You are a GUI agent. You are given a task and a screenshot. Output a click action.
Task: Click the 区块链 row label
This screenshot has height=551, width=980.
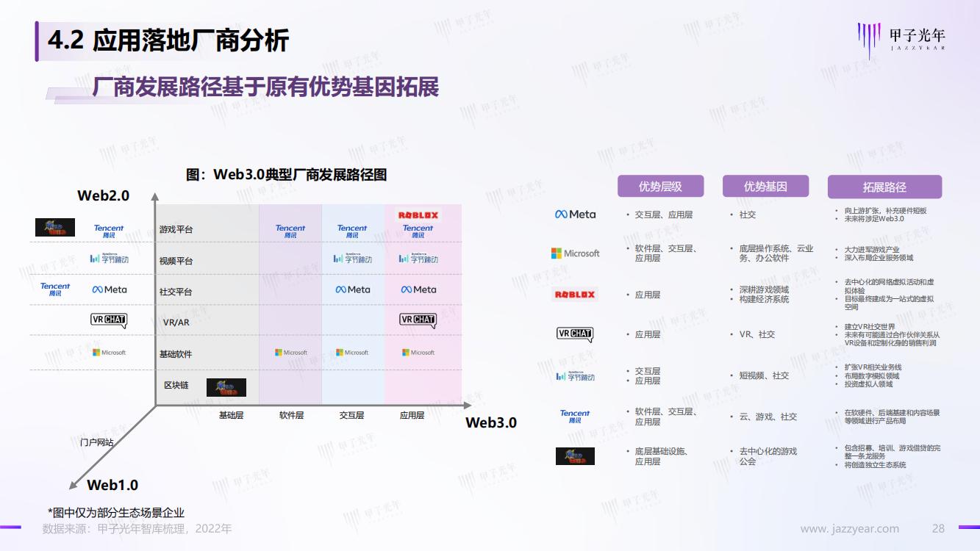point(176,385)
